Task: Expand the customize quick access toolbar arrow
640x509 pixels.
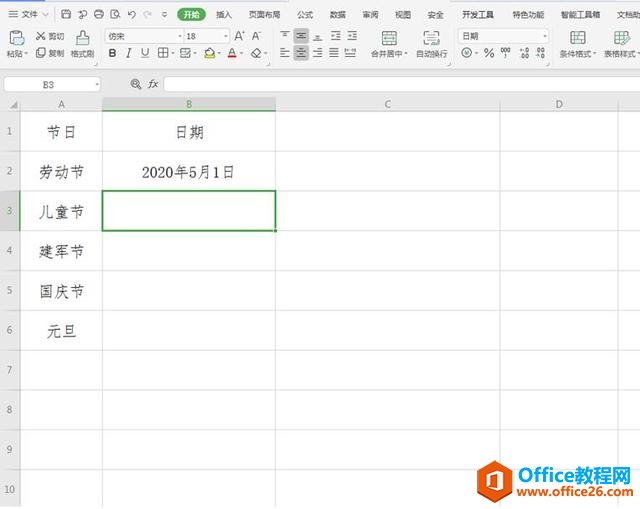Action: (x=164, y=15)
